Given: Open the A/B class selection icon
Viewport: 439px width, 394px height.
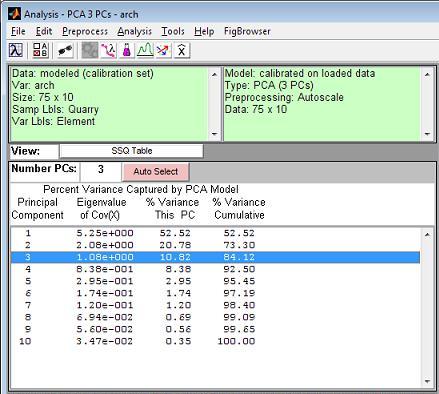Looking at the screenshot, I should click(x=40, y=50).
